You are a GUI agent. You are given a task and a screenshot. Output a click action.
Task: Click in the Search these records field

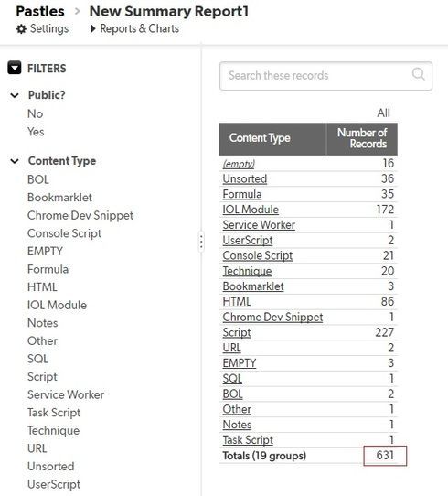(325, 76)
